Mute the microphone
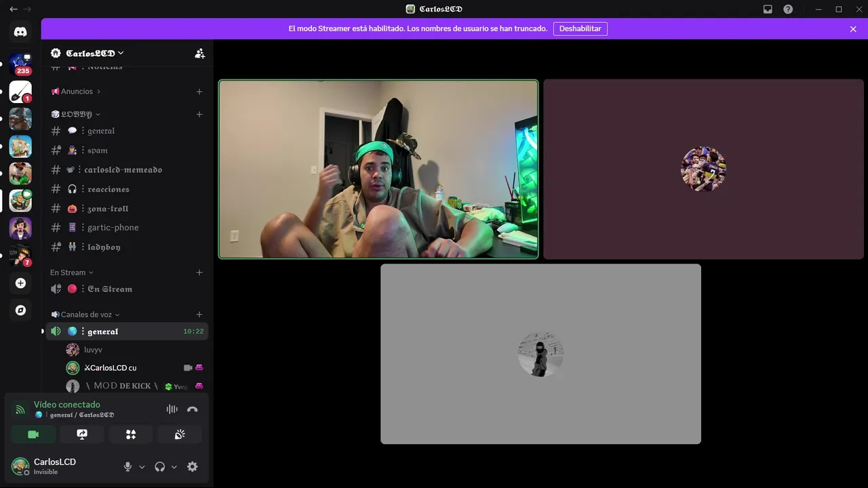The height and width of the screenshot is (488, 868). click(x=127, y=466)
